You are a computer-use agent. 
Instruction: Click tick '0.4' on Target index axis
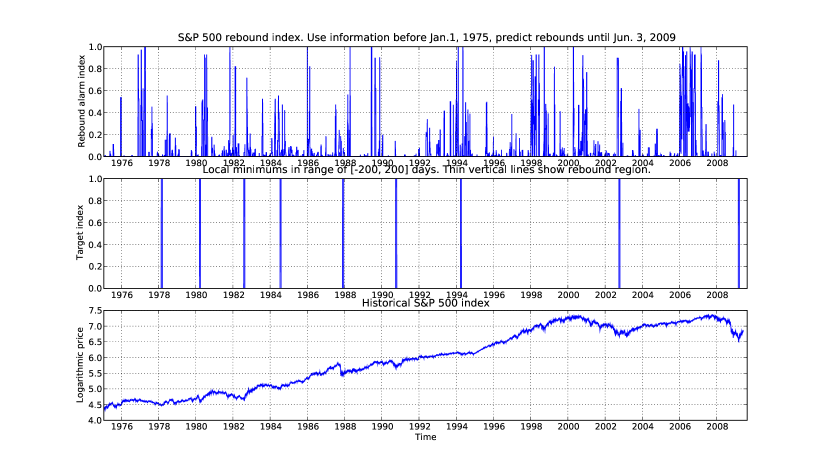pos(95,245)
